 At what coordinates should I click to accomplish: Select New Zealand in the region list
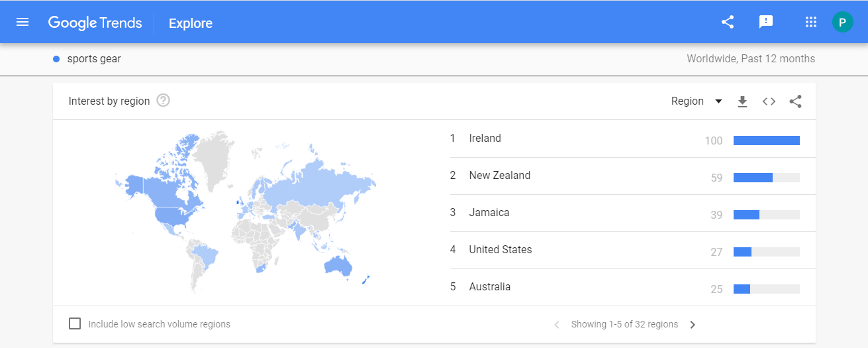pos(499,176)
